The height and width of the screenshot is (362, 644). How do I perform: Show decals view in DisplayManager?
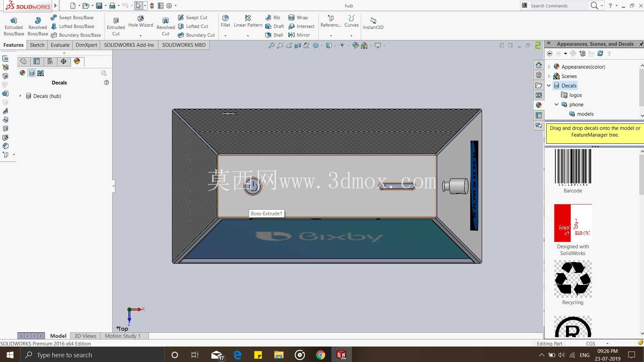click(32, 73)
